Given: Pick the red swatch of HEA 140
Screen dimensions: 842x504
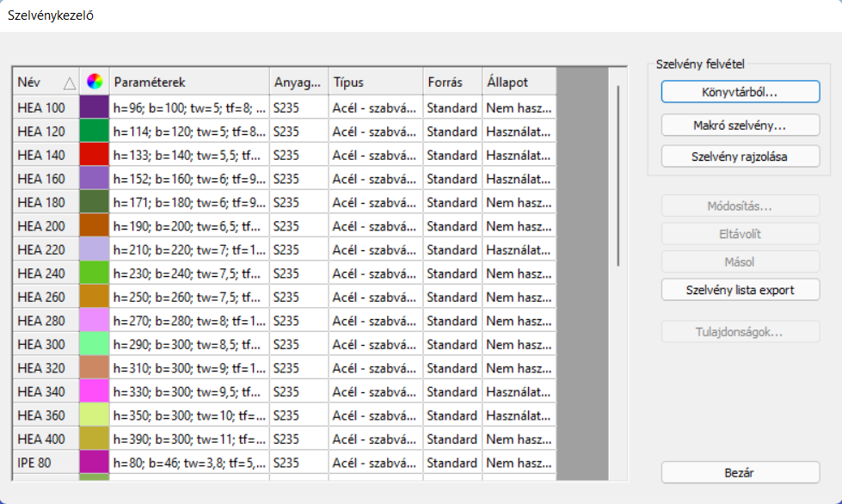Looking at the screenshot, I should [95, 156].
